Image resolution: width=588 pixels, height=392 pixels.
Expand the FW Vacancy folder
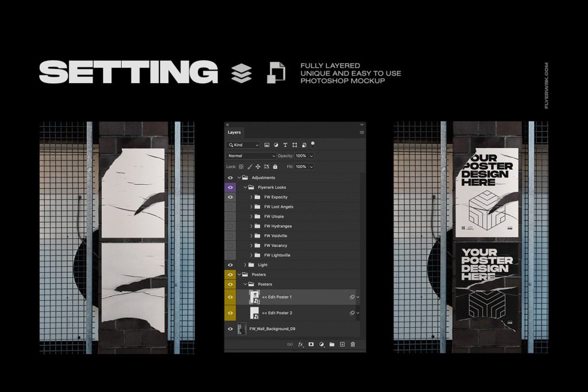click(x=252, y=246)
